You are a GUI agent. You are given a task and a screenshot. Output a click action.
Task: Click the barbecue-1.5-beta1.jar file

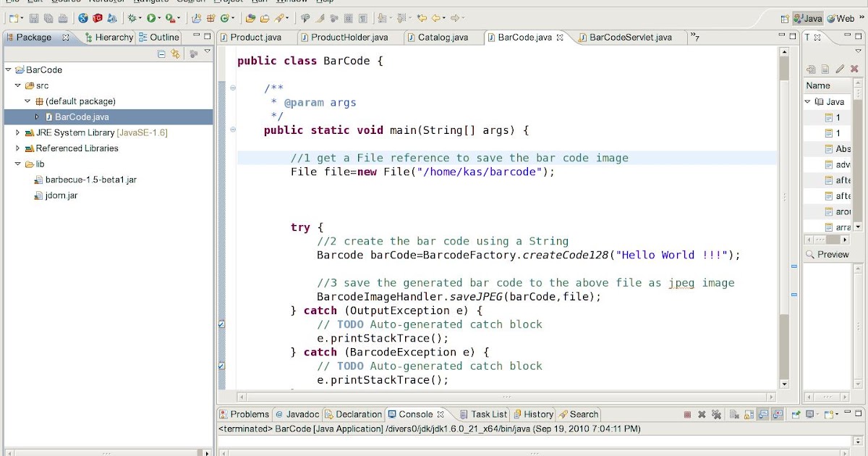pos(85,180)
